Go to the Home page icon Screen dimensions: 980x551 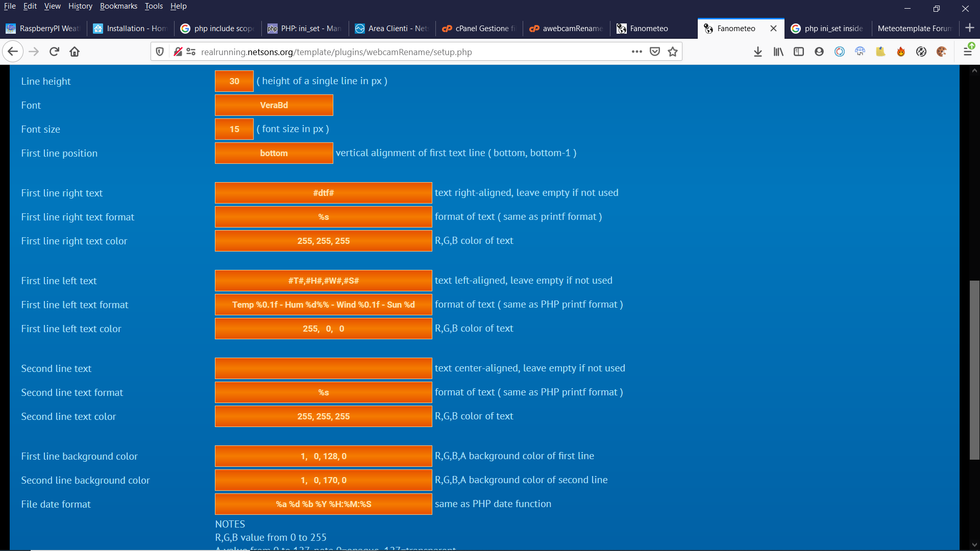tap(75, 52)
